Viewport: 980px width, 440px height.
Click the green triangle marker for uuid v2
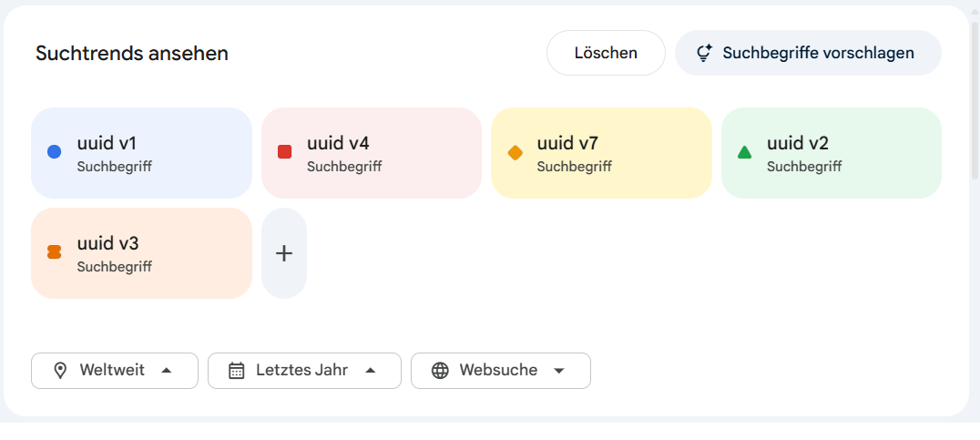pyautogui.click(x=744, y=152)
